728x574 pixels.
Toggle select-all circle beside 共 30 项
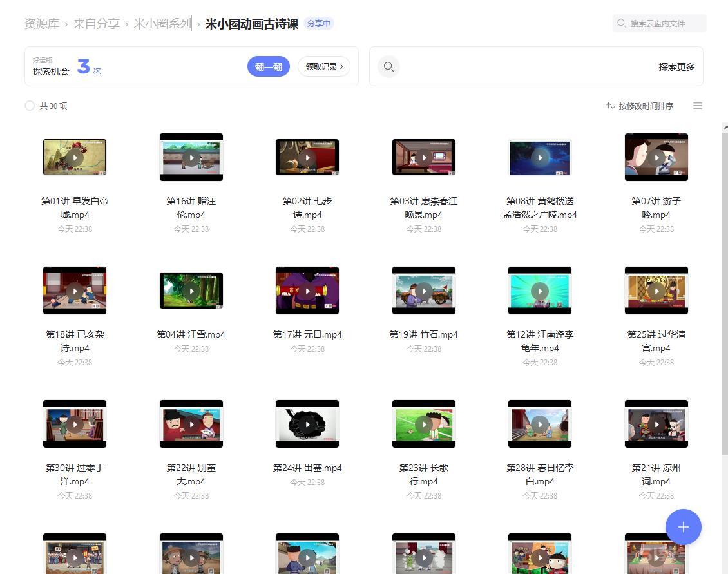click(30, 106)
